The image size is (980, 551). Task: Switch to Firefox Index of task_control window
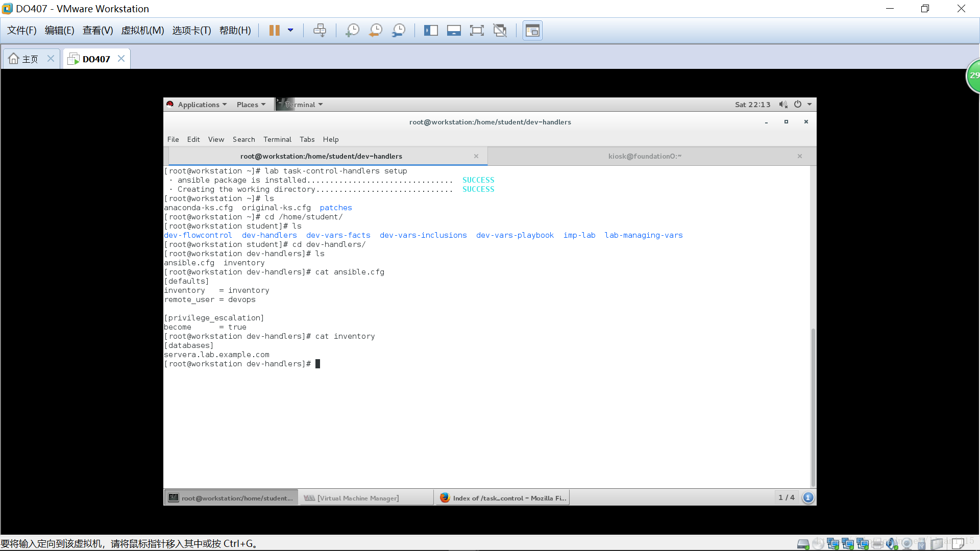click(x=503, y=498)
